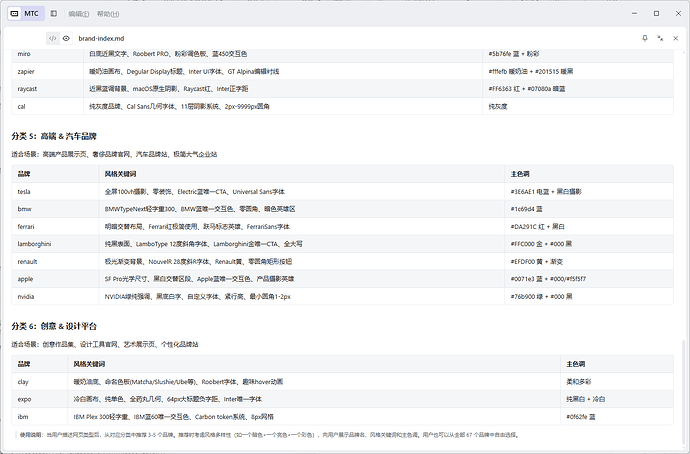Click the #FFC000 金 + #000 黑 cell
The image size is (690, 454).
(x=589, y=244)
